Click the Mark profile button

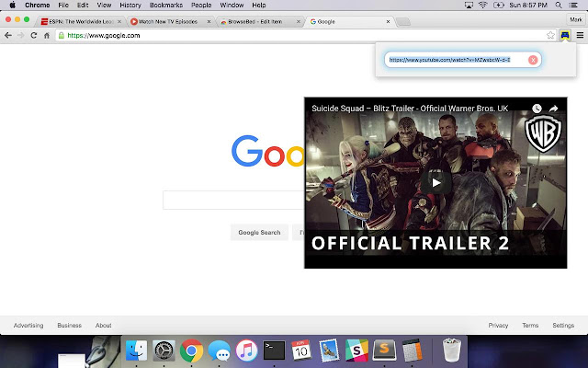pos(576,19)
